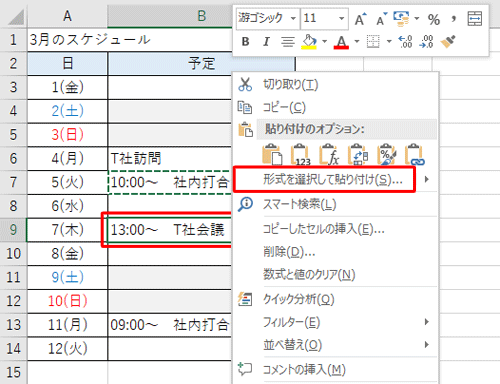Click the scissors cut icon
The height and width of the screenshot is (384, 500).
pos(245,85)
